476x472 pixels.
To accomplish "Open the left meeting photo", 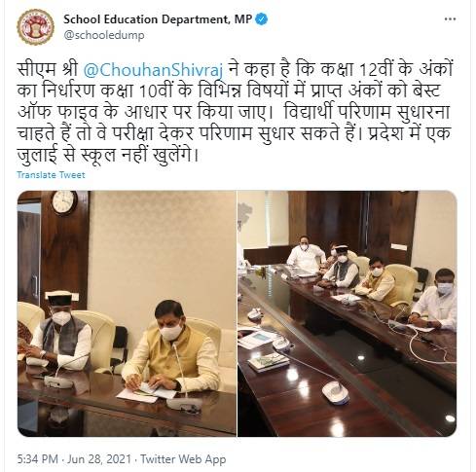I will pos(127,313).
